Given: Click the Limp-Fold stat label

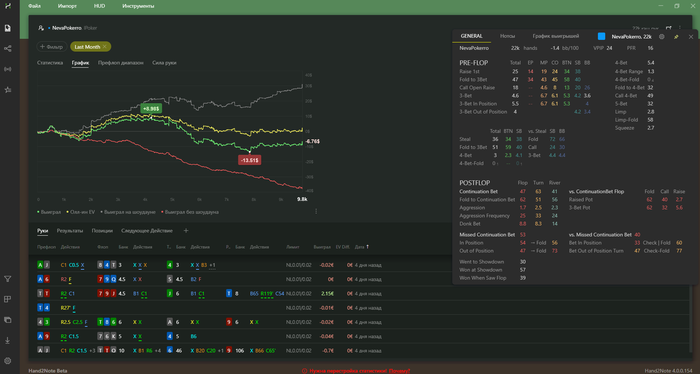Looking at the screenshot, I should click(x=626, y=120).
